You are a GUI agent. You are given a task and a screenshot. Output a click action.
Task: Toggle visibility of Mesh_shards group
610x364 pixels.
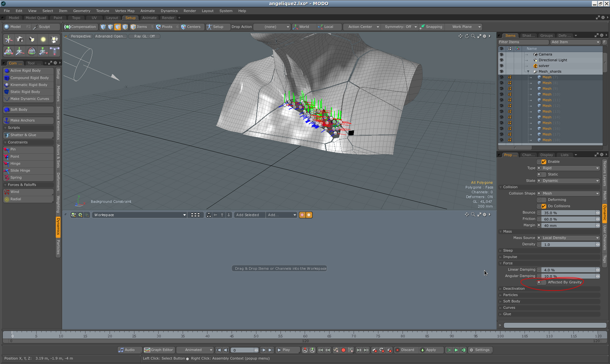(x=501, y=71)
